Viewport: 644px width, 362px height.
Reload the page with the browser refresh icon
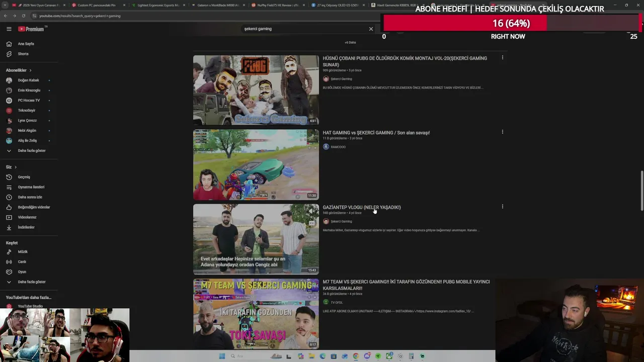(x=23, y=16)
